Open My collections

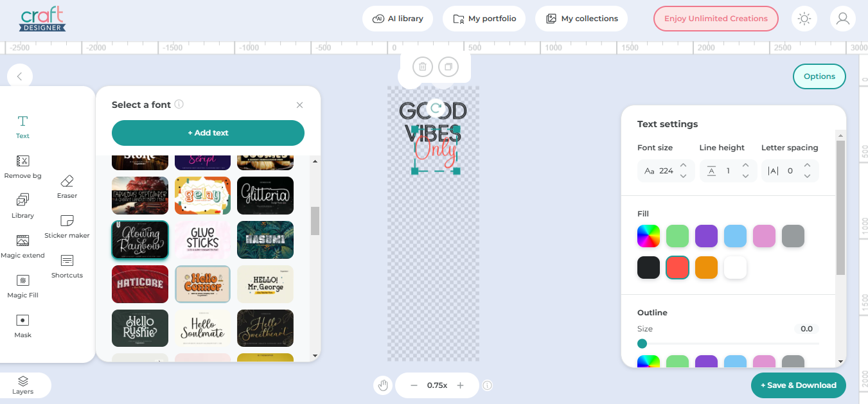(x=581, y=19)
